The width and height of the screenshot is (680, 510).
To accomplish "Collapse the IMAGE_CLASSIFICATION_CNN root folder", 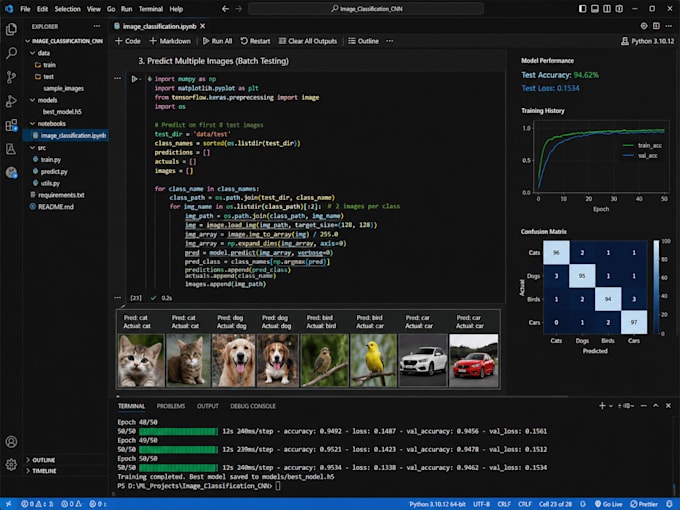I will click(28, 41).
